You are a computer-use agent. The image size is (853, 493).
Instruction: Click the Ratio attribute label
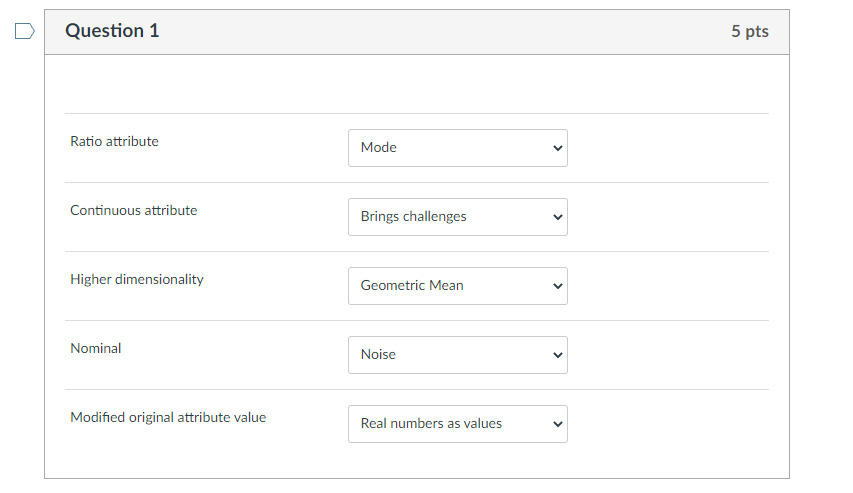[114, 142]
